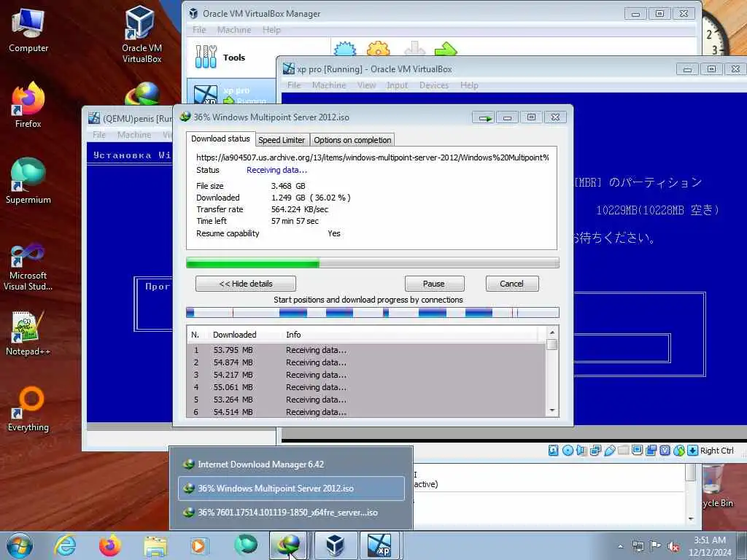
Task: Click the download URL text in IDM
Action: [x=373, y=157]
